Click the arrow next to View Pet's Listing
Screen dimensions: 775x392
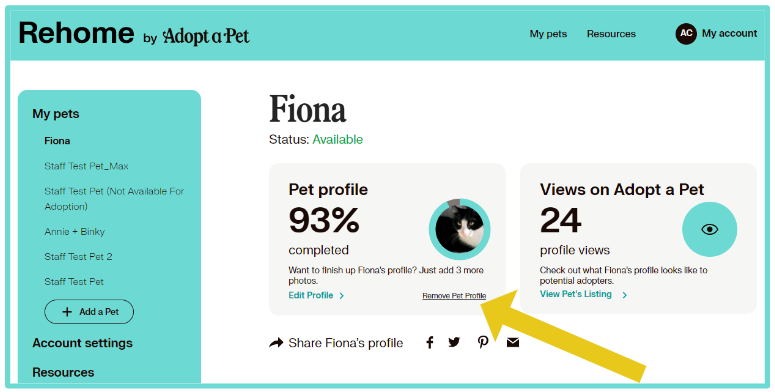[625, 295]
